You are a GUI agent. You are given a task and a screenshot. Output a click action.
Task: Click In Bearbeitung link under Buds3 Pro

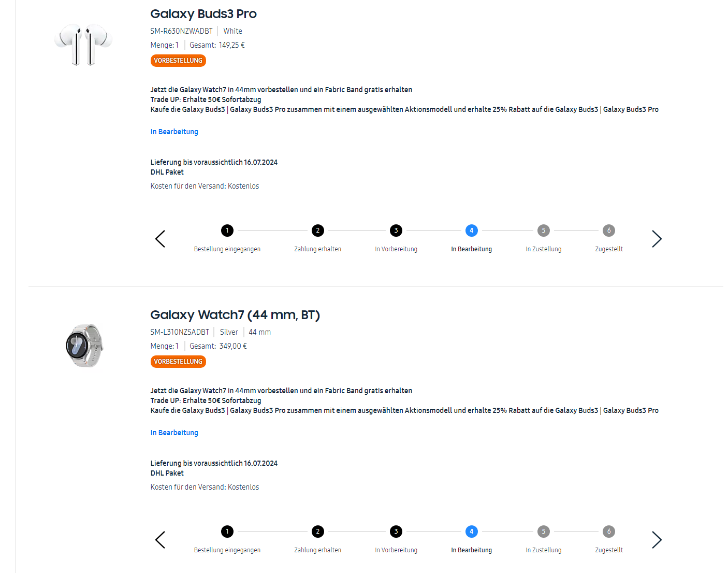tap(174, 132)
